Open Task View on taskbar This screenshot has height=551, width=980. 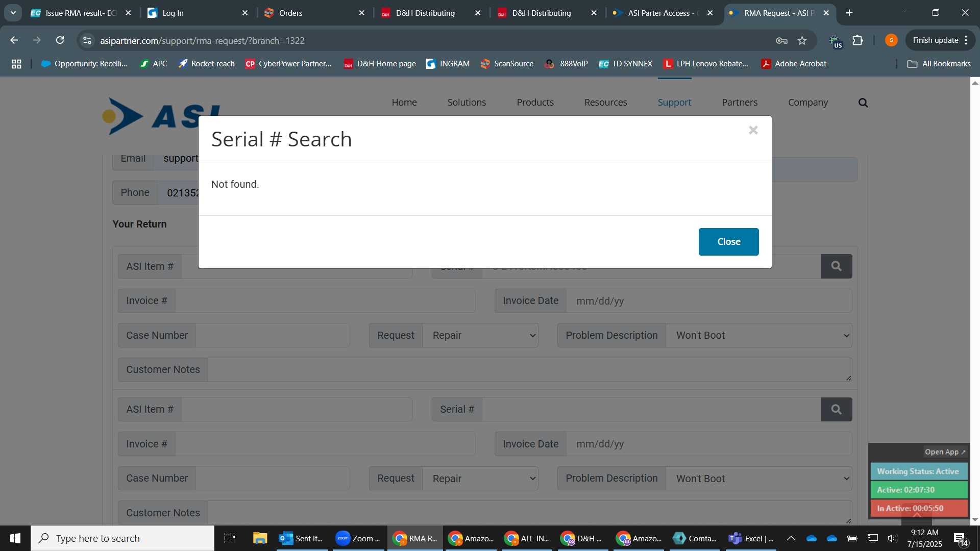[x=230, y=538]
